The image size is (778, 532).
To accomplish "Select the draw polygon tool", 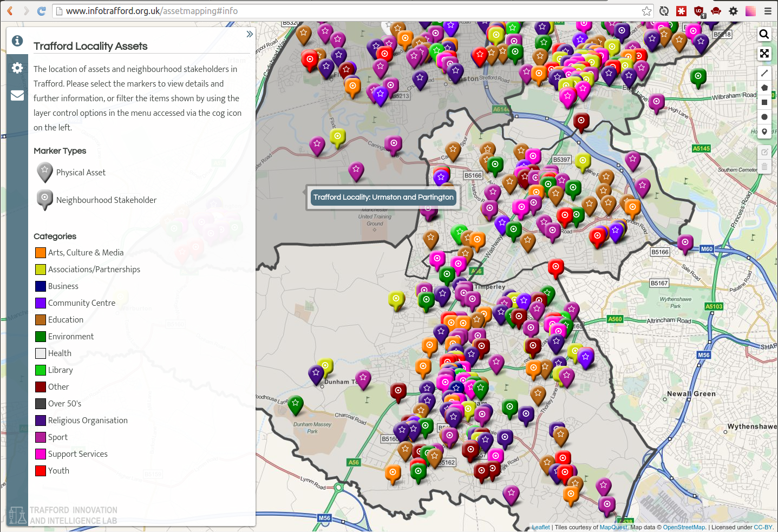I will (x=764, y=88).
